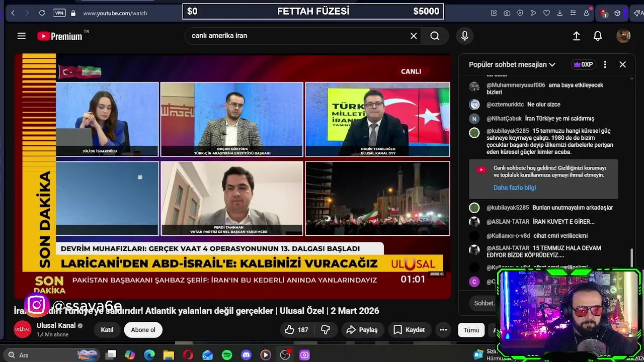Open the easy setup sliders icon
644x362 pixels.
pyautogui.click(x=573, y=13)
